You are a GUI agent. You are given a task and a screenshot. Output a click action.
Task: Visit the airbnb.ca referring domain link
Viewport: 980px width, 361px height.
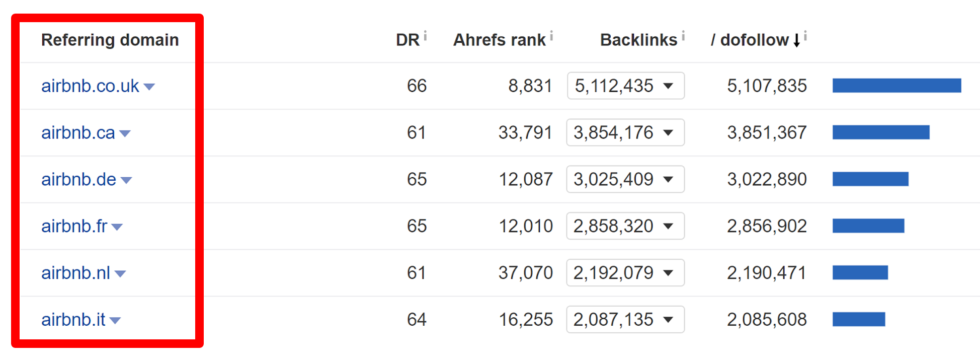click(x=81, y=133)
